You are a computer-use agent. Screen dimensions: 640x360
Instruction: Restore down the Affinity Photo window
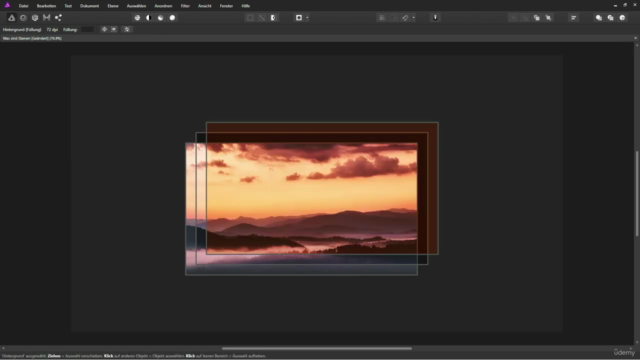pos(625,5)
